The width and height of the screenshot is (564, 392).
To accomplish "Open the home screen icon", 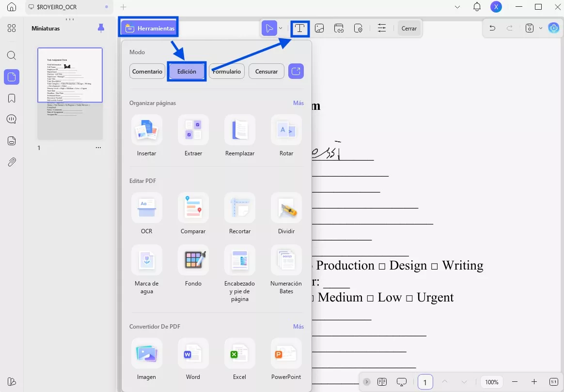I will tap(12, 7).
